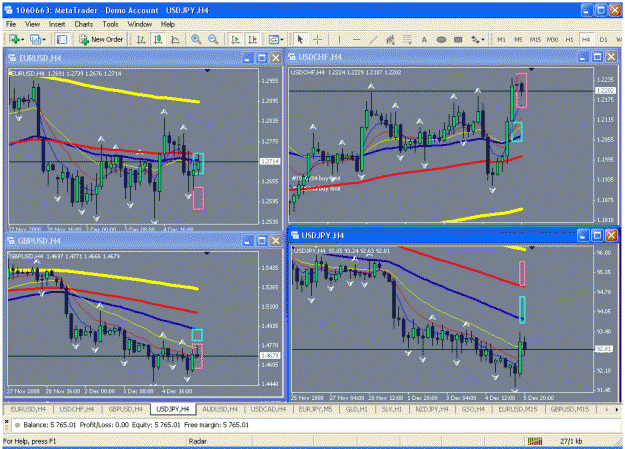Switch to the GLD,H1 chart tab

tap(356, 409)
